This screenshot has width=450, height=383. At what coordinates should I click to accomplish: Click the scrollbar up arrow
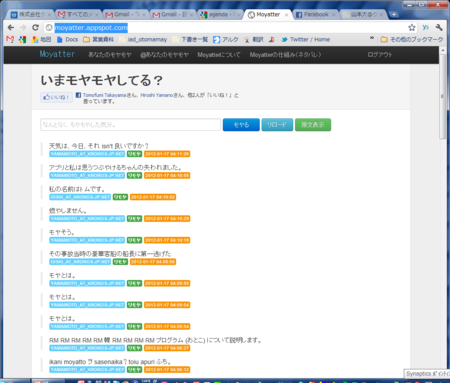coord(443,51)
